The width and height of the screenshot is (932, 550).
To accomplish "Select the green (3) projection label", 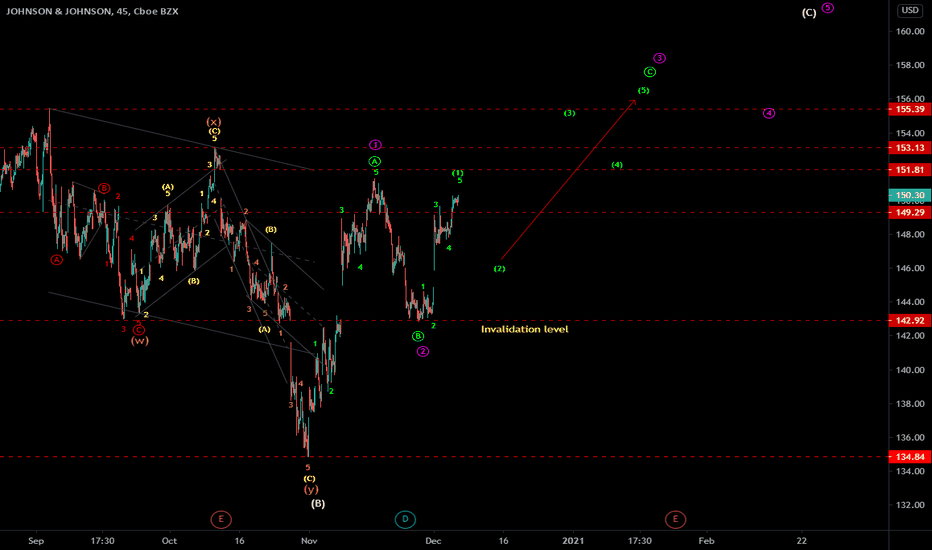I will coord(569,113).
